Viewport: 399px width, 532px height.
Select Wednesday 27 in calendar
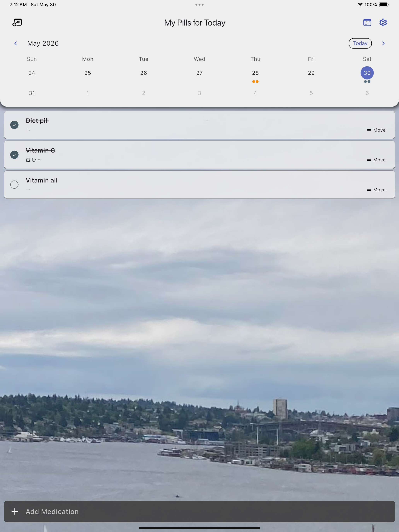199,73
